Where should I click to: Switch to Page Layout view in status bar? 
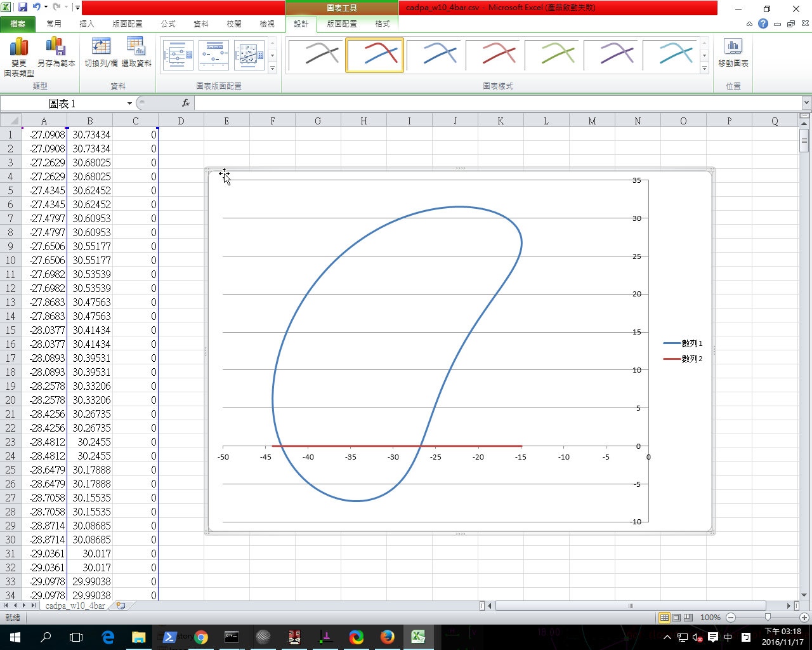click(x=676, y=618)
